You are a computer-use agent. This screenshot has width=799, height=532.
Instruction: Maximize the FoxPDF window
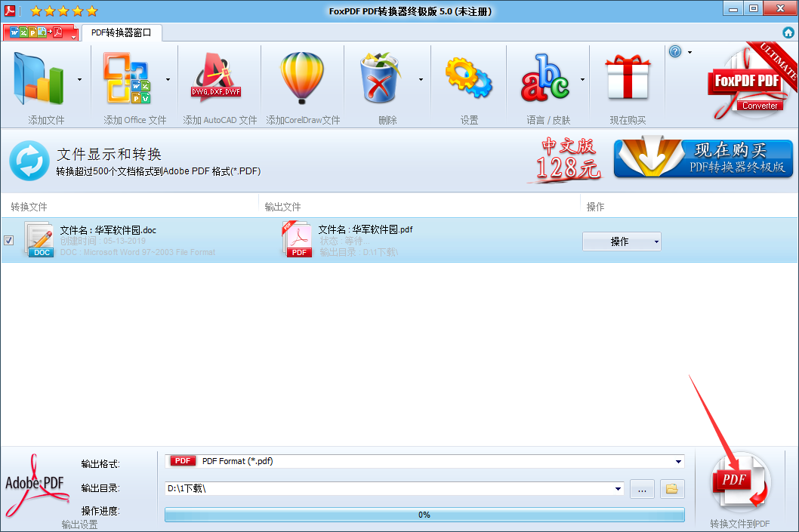click(x=754, y=8)
